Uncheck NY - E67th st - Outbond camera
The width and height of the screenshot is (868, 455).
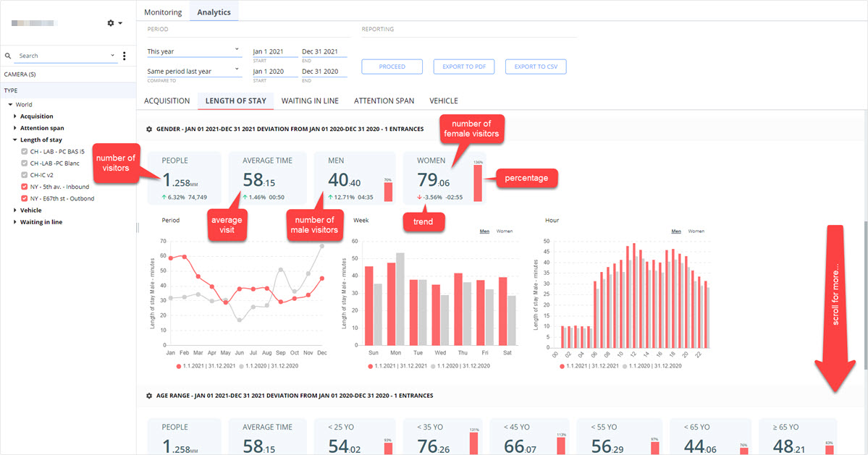pyautogui.click(x=25, y=198)
